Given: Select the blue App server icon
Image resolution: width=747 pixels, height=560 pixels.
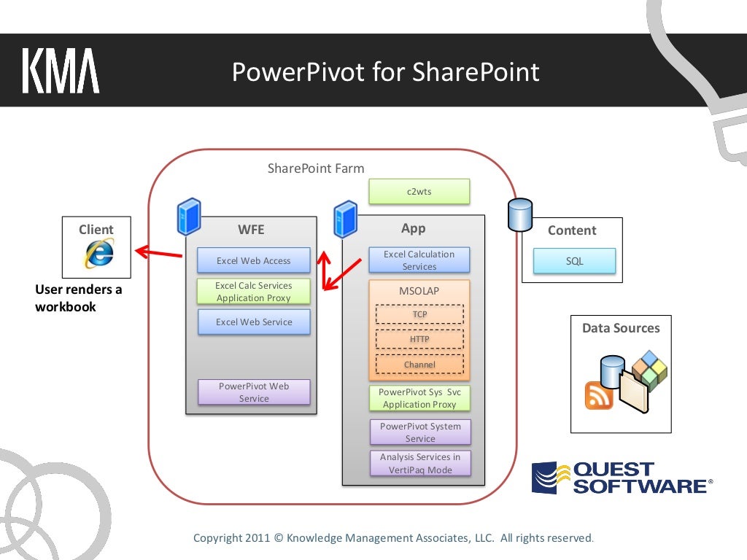Looking at the screenshot, I should 345,219.
